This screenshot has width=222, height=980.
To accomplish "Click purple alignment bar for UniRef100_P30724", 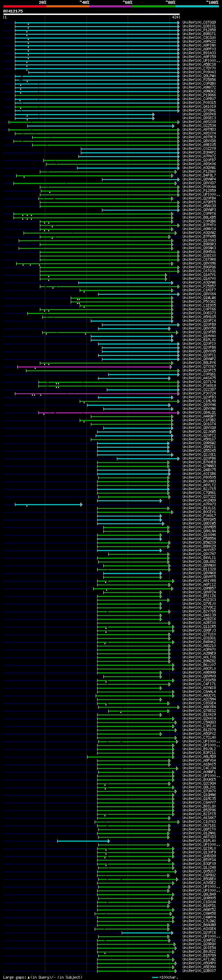I will [97, 394].
